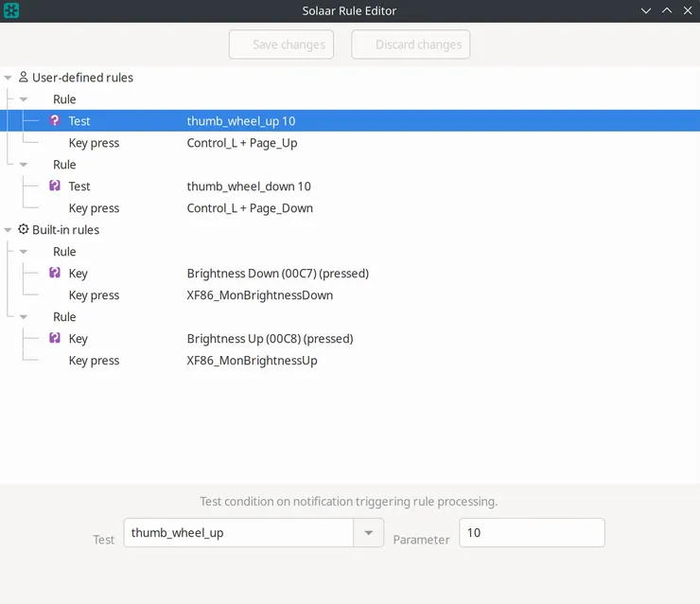Click icon beside Brightness Down key row
Viewport: 700px width, 604px height.
pyautogui.click(x=55, y=273)
